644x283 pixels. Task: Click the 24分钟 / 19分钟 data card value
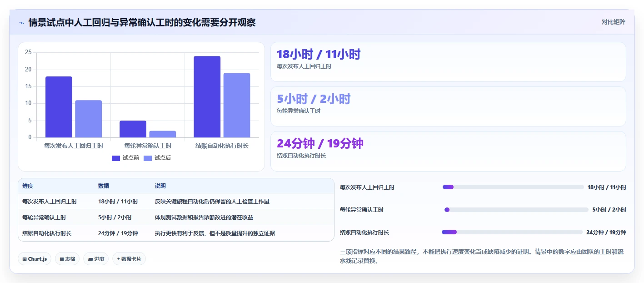tap(320, 144)
